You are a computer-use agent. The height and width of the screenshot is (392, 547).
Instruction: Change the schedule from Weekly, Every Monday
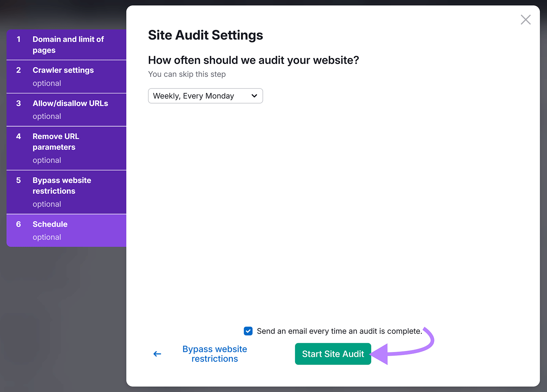(x=205, y=96)
